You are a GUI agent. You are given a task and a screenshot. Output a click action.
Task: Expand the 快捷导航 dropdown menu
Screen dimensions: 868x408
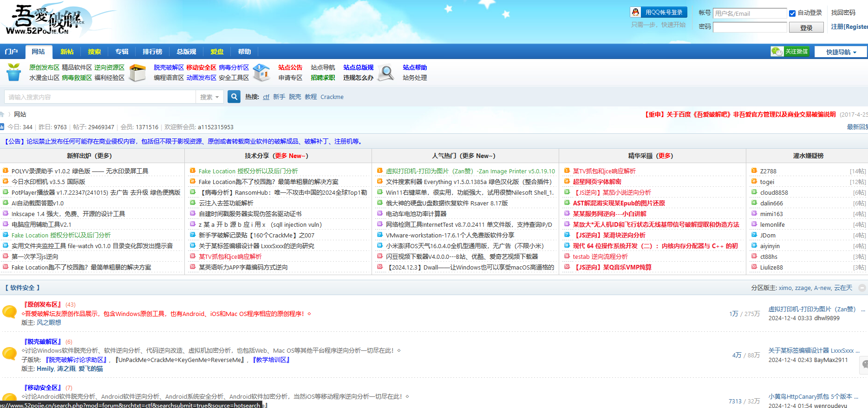[x=841, y=52]
